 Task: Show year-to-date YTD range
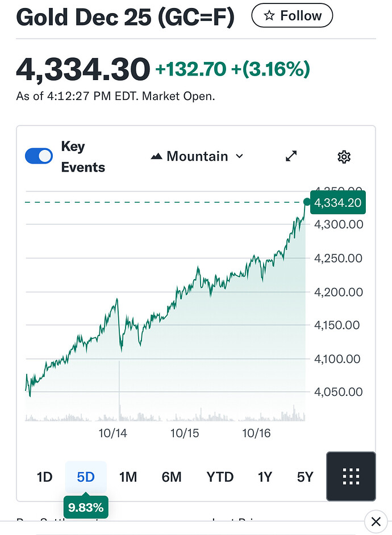(x=220, y=477)
